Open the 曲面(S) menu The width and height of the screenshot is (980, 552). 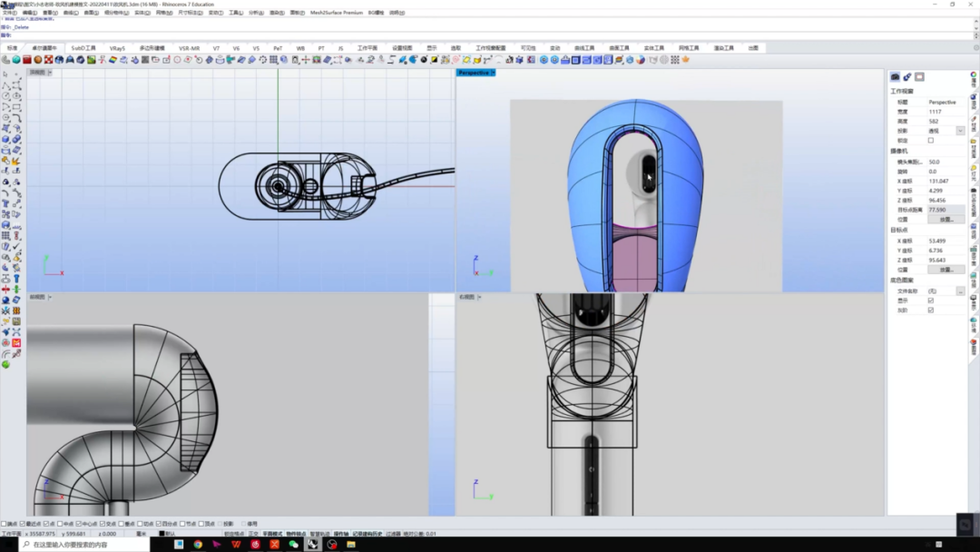(92, 13)
